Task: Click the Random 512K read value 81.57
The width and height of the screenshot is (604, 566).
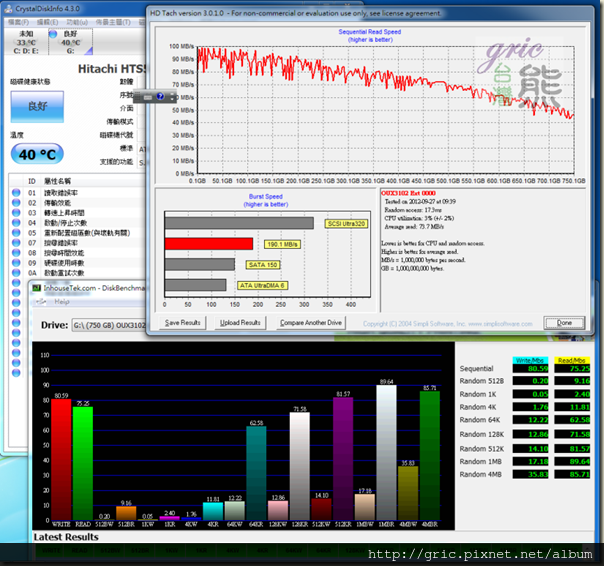Action: [572, 448]
